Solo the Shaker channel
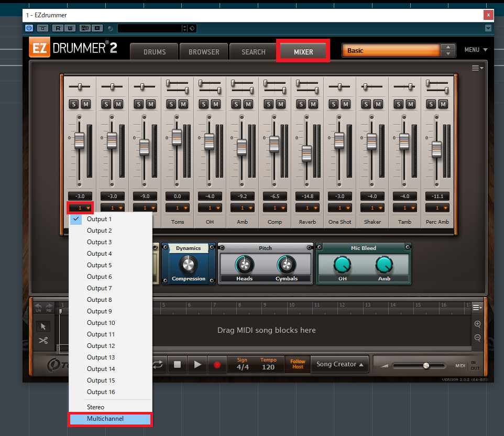The width and height of the screenshot is (504, 436). (x=366, y=104)
